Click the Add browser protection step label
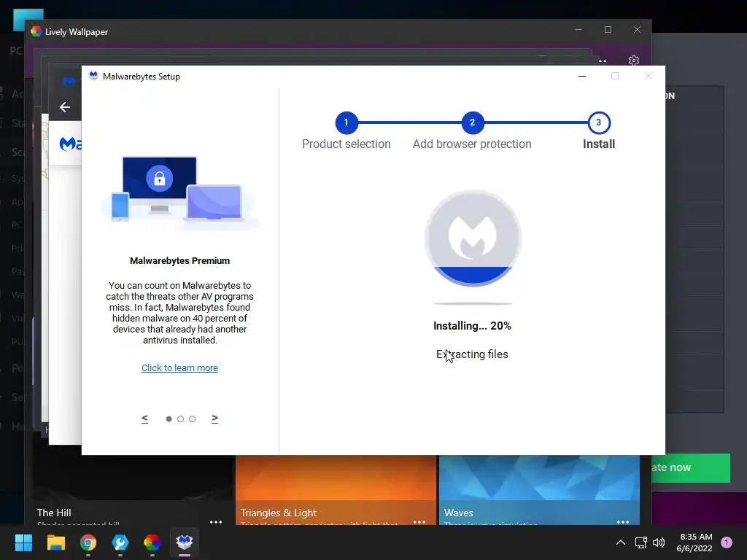The width and height of the screenshot is (747, 560). (472, 144)
